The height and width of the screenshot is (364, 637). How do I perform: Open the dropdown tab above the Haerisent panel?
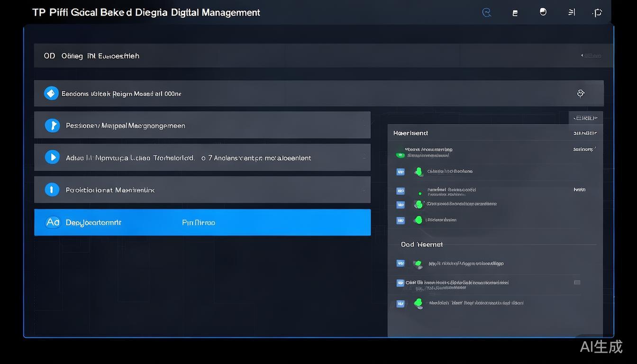[x=585, y=118]
